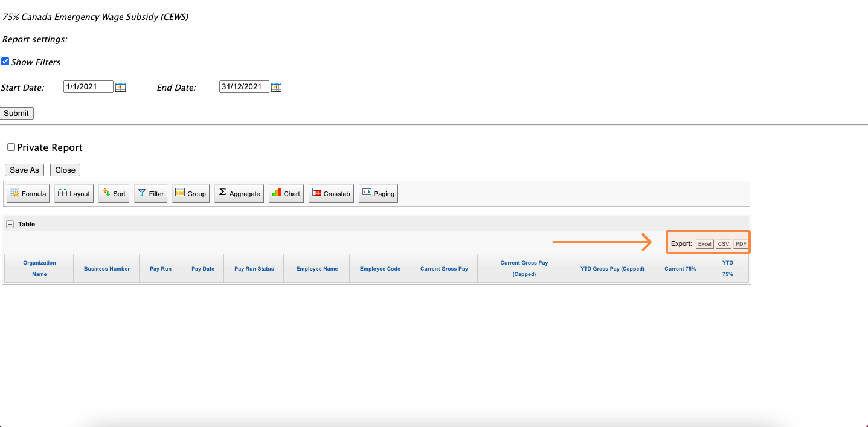Viewport: 868px width, 427px height.
Task: Open the Filter tool
Action: tap(151, 194)
